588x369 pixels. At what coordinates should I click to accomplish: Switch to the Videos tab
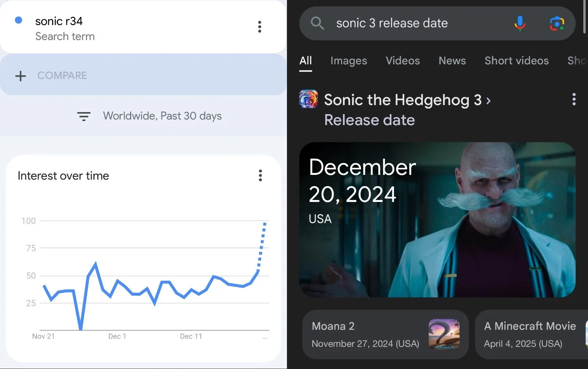point(403,61)
